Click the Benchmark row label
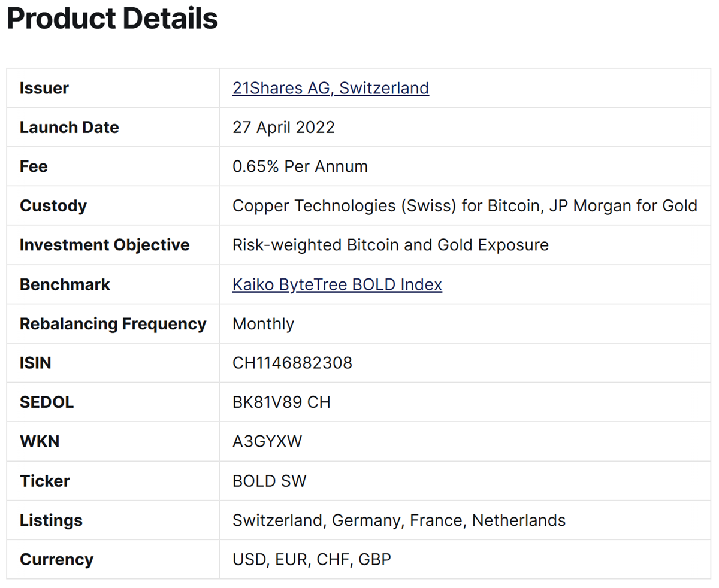Screen dimensions: 719x588 coord(65,284)
